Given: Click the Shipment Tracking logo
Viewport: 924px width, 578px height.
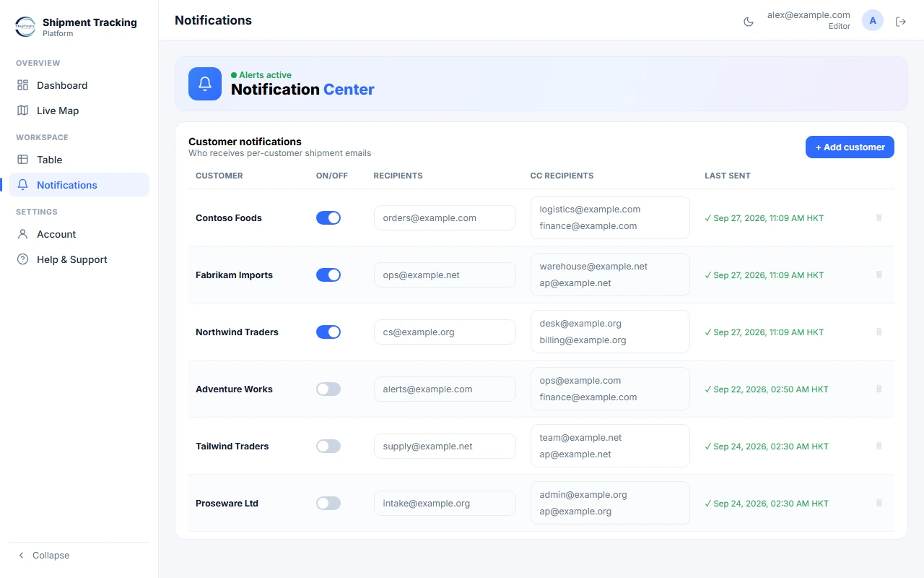Looking at the screenshot, I should click(25, 27).
